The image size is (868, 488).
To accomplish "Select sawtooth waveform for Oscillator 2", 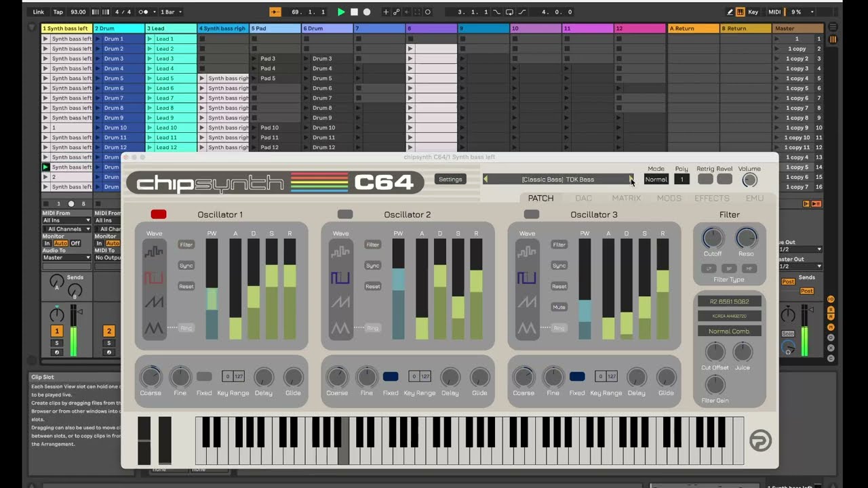I will [340, 303].
